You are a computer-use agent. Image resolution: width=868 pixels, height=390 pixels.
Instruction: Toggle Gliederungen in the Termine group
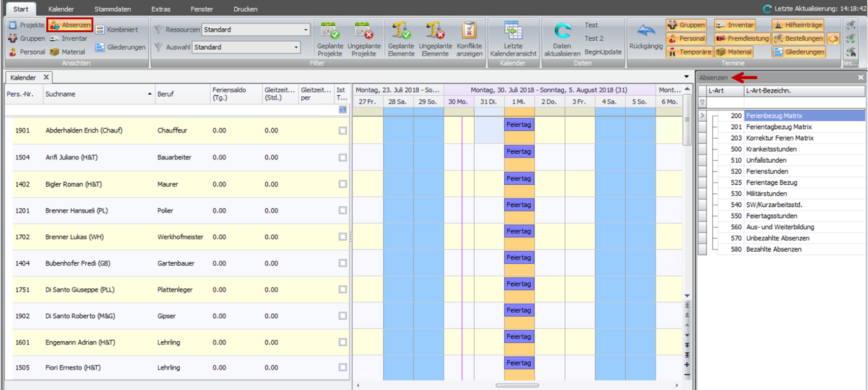click(799, 52)
